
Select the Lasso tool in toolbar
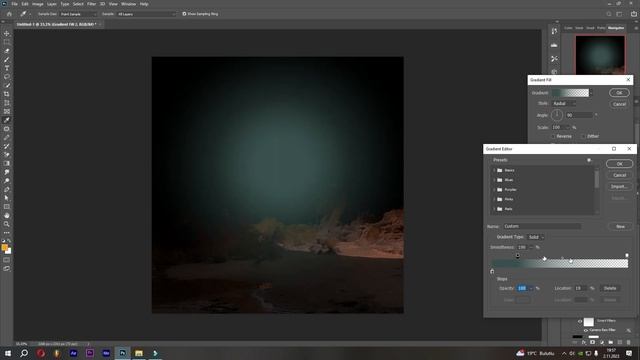coord(7,77)
